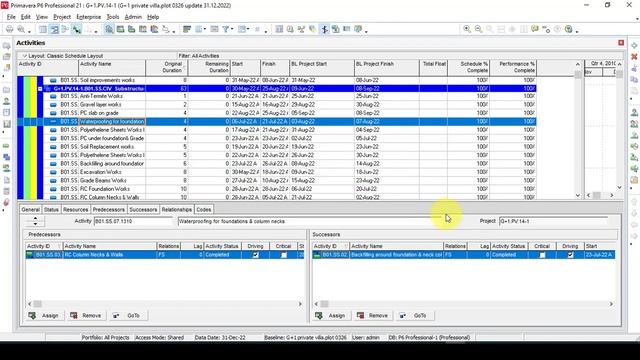Click the Level Resources toolbar icon
This screenshot has height=360, width=640.
click(301, 29)
